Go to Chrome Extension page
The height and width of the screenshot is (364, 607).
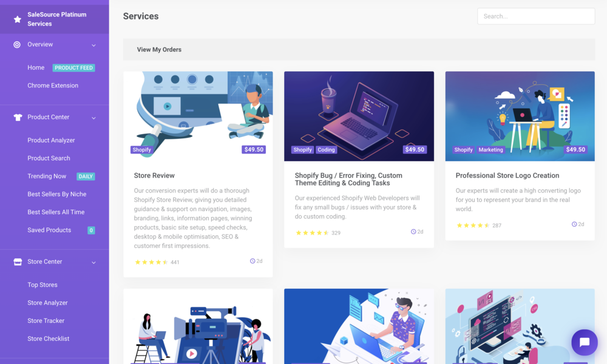click(53, 86)
